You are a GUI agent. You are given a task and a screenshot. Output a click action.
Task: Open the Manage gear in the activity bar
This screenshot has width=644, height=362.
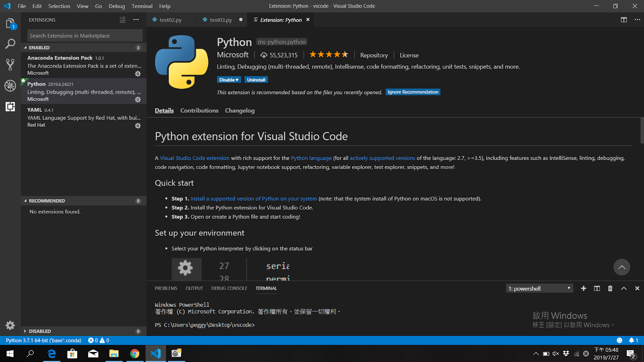pos(10,325)
